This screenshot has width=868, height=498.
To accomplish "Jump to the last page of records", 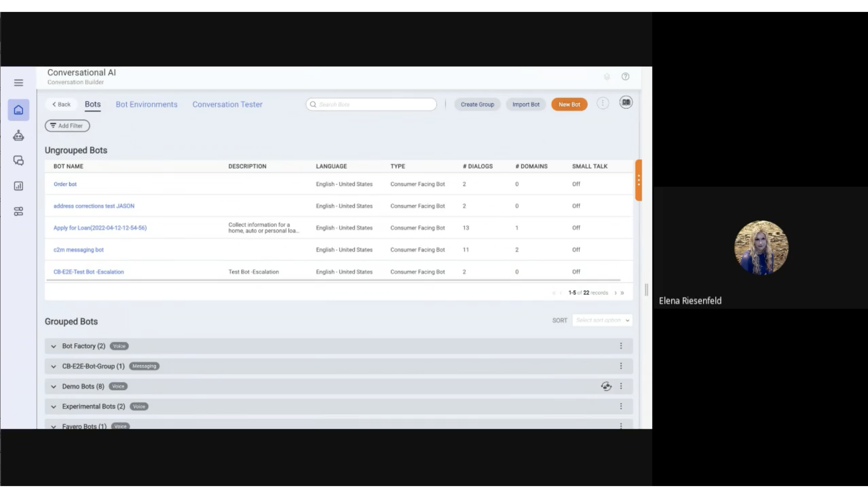I will (622, 293).
